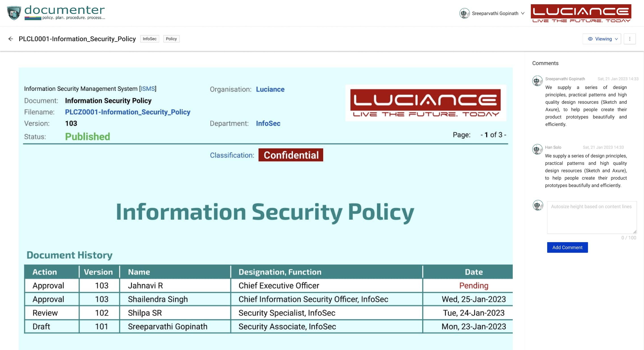Click the user avatar next to Sreeparvathi Gopinath
644x350 pixels.
click(x=464, y=13)
